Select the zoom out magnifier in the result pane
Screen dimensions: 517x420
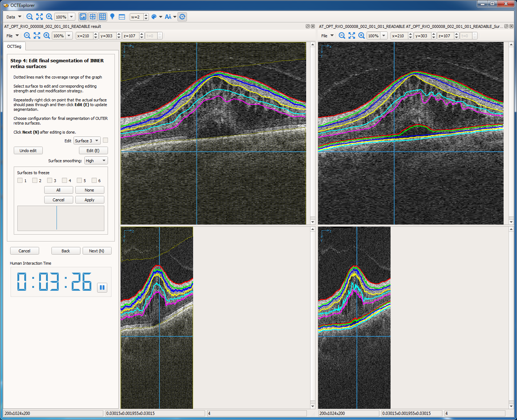pos(27,35)
